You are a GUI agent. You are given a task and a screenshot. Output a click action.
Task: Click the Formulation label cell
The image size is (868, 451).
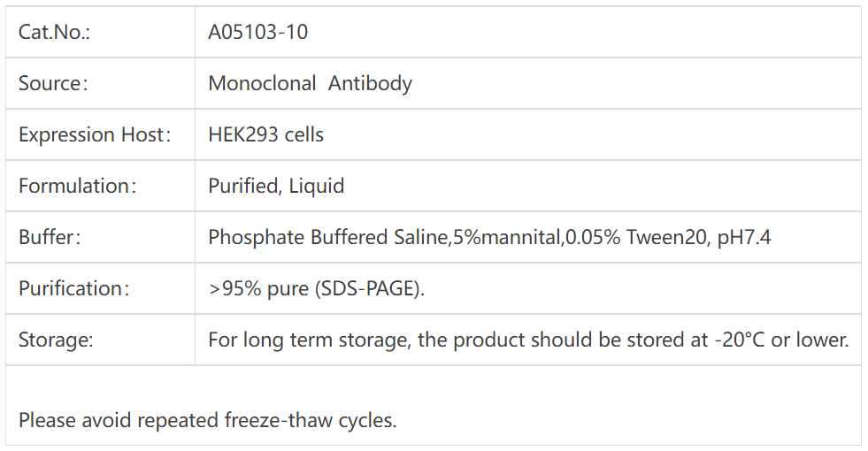(x=78, y=187)
